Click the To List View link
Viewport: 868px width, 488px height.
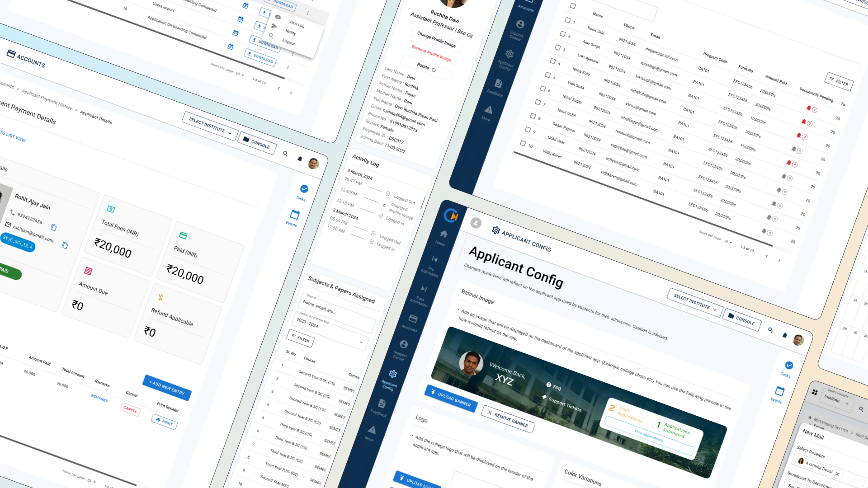13,136
